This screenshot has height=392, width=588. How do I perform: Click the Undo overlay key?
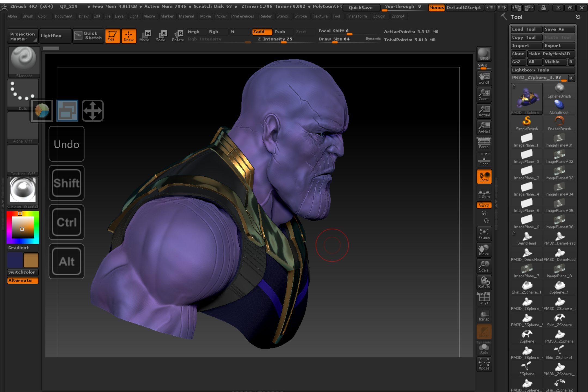pos(66,144)
